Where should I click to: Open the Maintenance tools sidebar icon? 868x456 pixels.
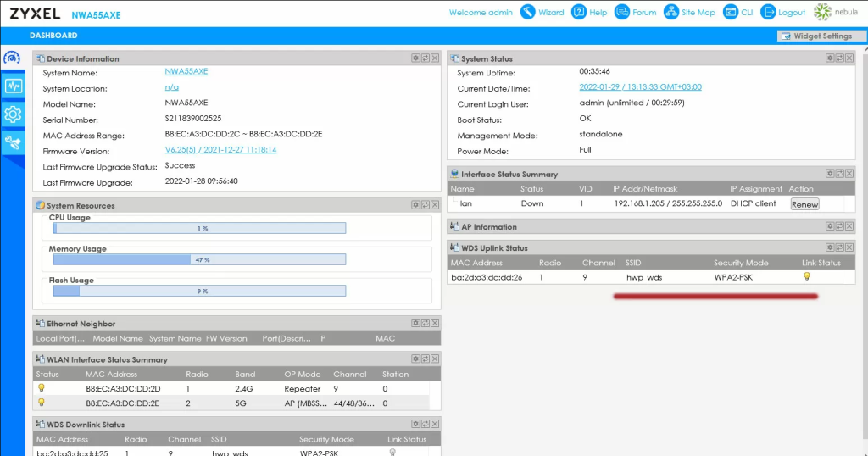pos(12,142)
